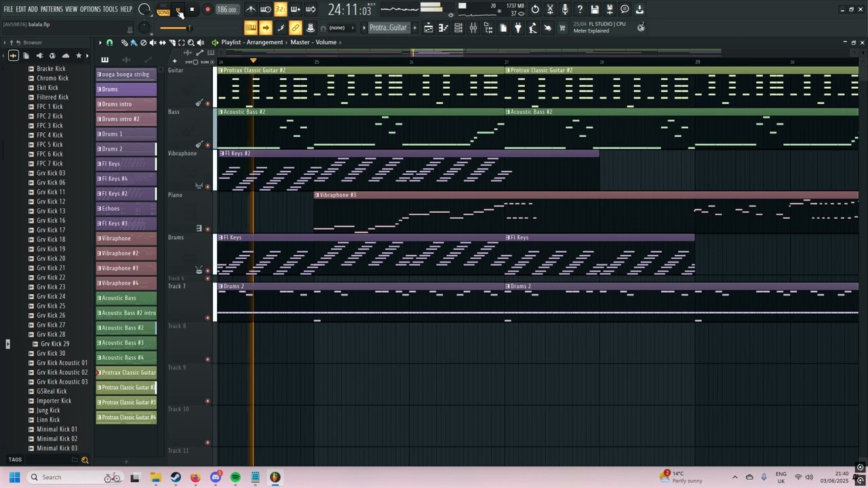This screenshot has height=488, width=868.
Task: Open the browser starred favorites icon
Action: (x=79, y=56)
